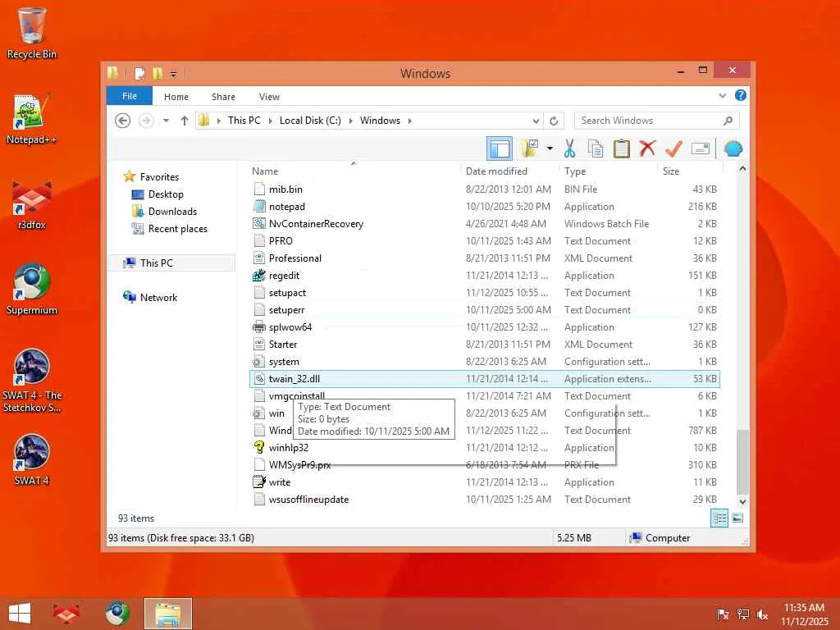This screenshot has height=630, width=840.
Task: Go back with the Back arrow
Action: 123,121
